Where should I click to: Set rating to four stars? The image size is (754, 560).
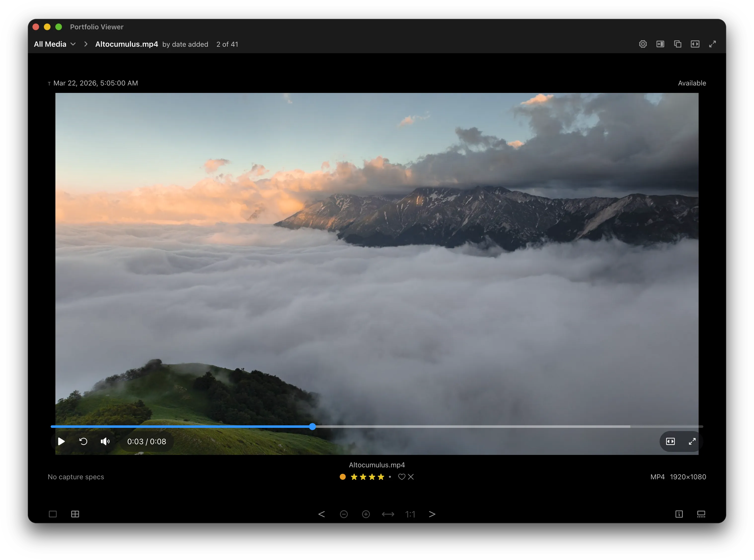point(381,477)
